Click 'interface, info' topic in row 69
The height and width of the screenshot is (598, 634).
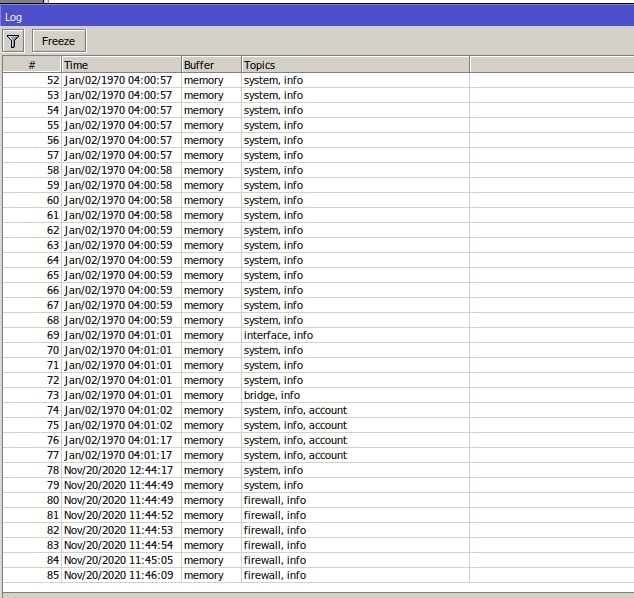[x=278, y=335]
